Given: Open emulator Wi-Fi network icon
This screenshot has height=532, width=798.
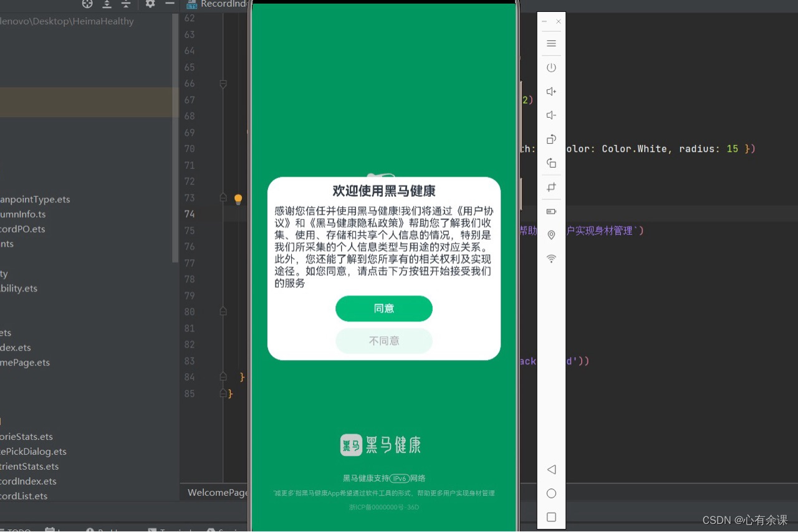Looking at the screenshot, I should (551, 259).
